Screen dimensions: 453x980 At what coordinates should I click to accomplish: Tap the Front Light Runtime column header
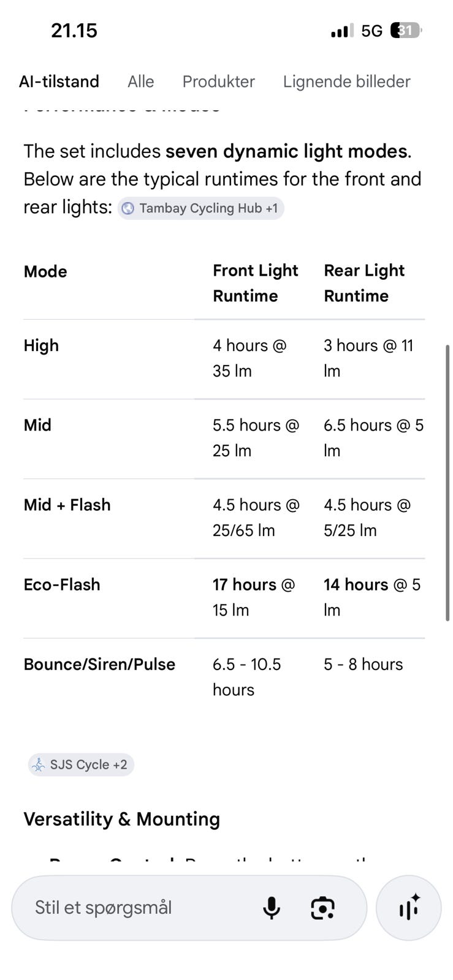(x=255, y=283)
